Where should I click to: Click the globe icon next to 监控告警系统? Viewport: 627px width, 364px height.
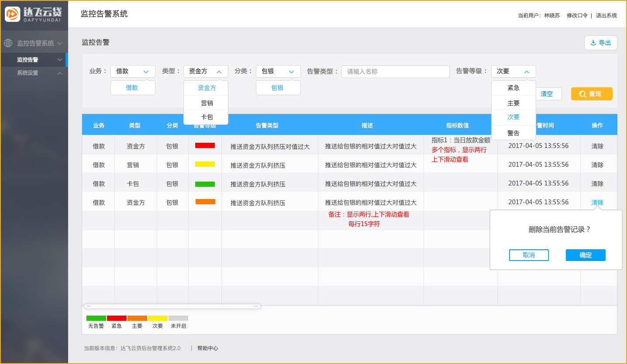pyautogui.click(x=7, y=42)
